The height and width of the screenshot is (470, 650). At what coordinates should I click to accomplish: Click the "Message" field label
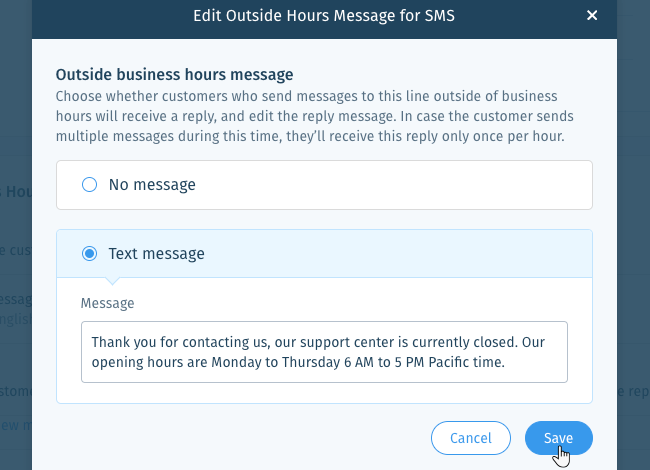click(x=107, y=303)
